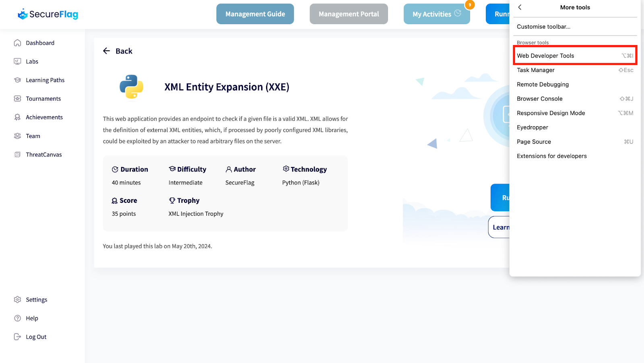Image resolution: width=644 pixels, height=363 pixels.
Task: View Page Source
Action: 575,142
